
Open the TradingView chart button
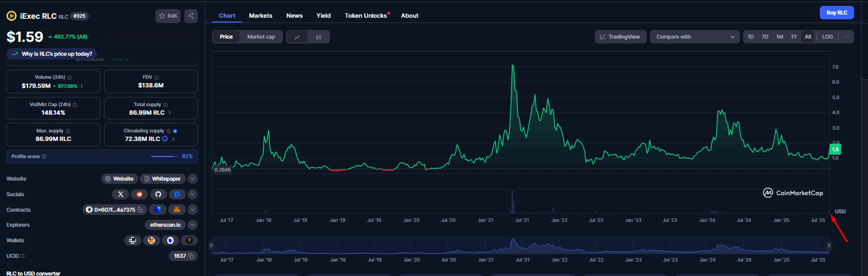point(620,37)
